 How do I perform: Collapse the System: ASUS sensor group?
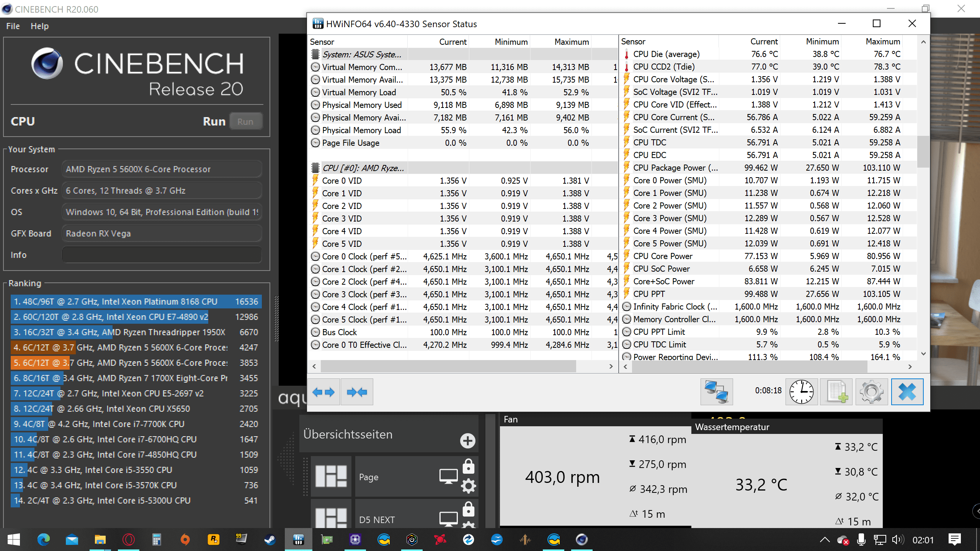362,54
